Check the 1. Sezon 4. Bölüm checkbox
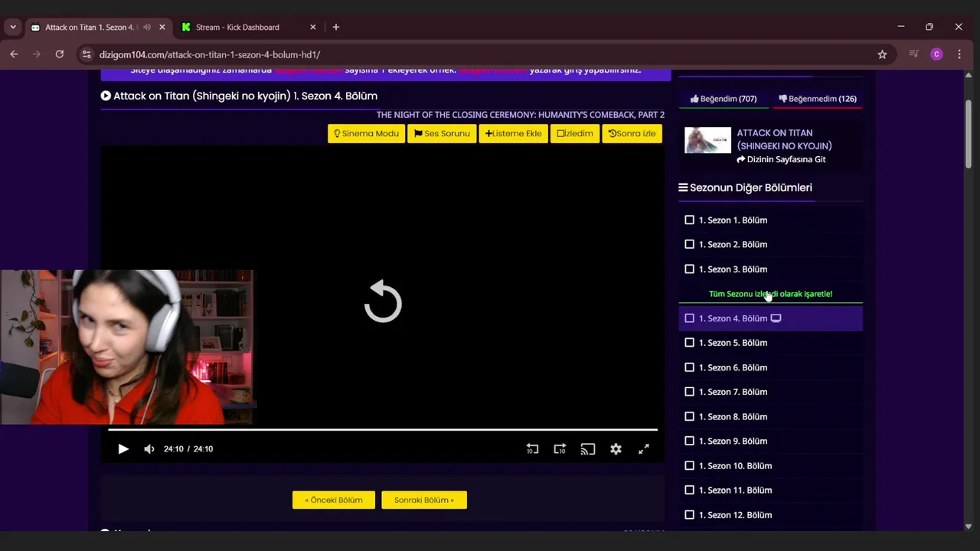Image resolution: width=980 pixels, height=551 pixels. coord(689,318)
